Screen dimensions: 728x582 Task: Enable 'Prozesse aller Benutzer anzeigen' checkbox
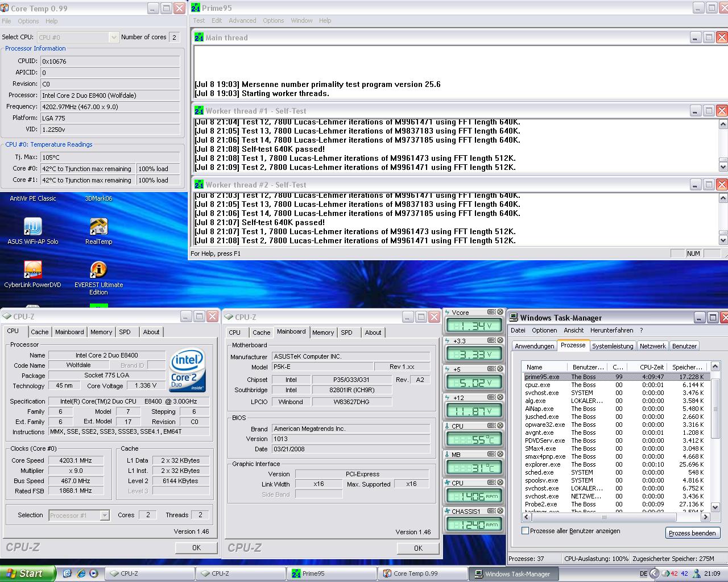(x=525, y=531)
